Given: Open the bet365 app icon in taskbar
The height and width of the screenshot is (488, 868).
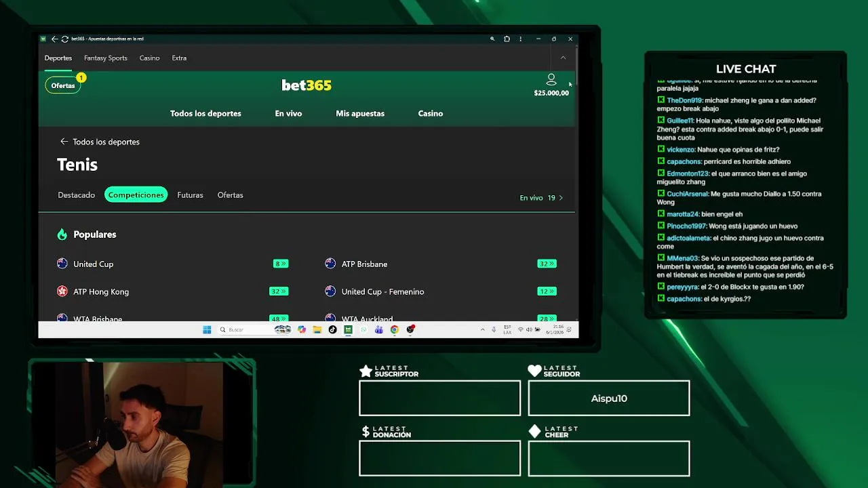Looking at the screenshot, I should [x=348, y=329].
